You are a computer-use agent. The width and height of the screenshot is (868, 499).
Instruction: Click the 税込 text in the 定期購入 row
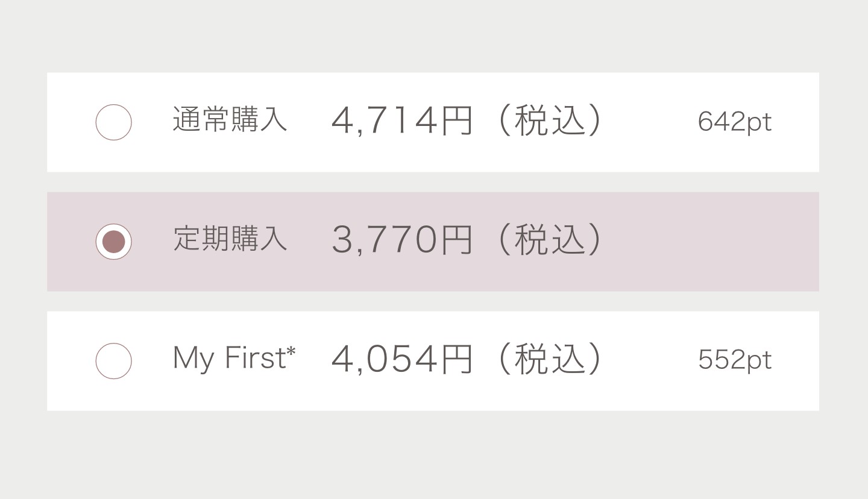point(547,240)
